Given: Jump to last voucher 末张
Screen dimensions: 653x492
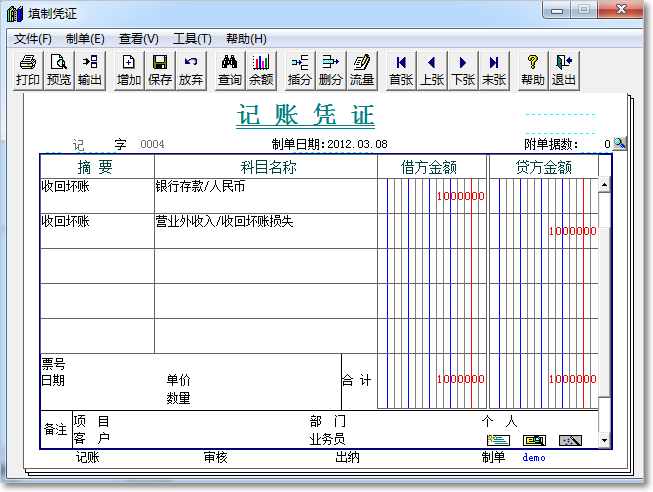Looking at the screenshot, I should (494, 70).
